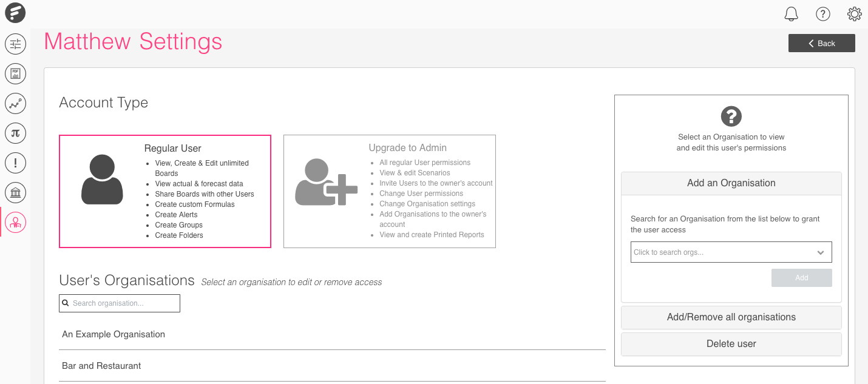This screenshot has height=384, width=868.
Task: Open the PDF reports sidebar icon
Action: point(15,74)
